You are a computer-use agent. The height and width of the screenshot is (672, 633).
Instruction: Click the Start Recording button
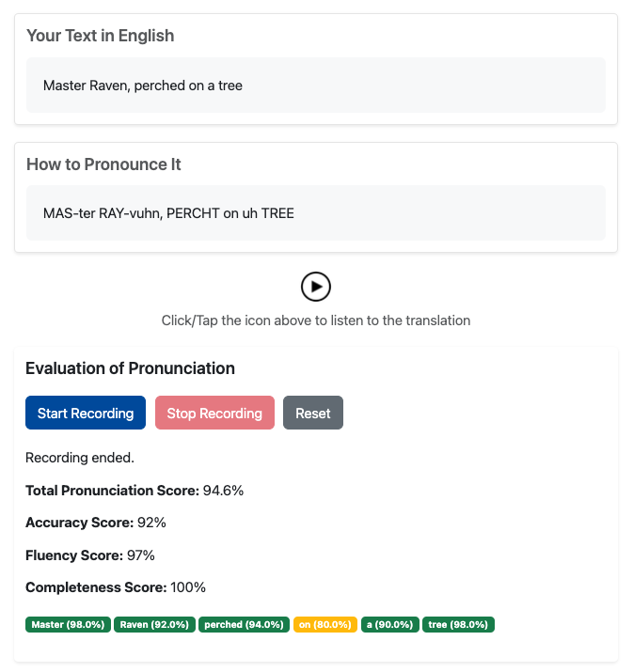(x=86, y=414)
